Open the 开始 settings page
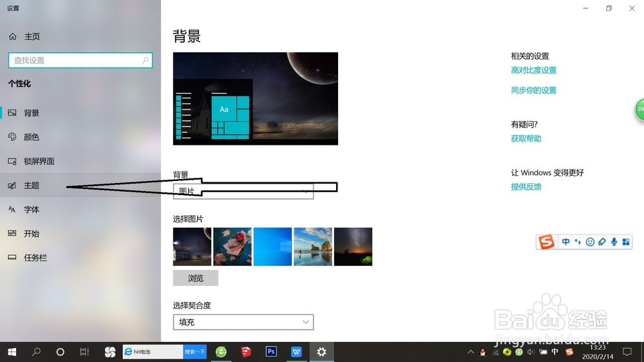Viewport: 644px width, 362px height. click(80, 233)
